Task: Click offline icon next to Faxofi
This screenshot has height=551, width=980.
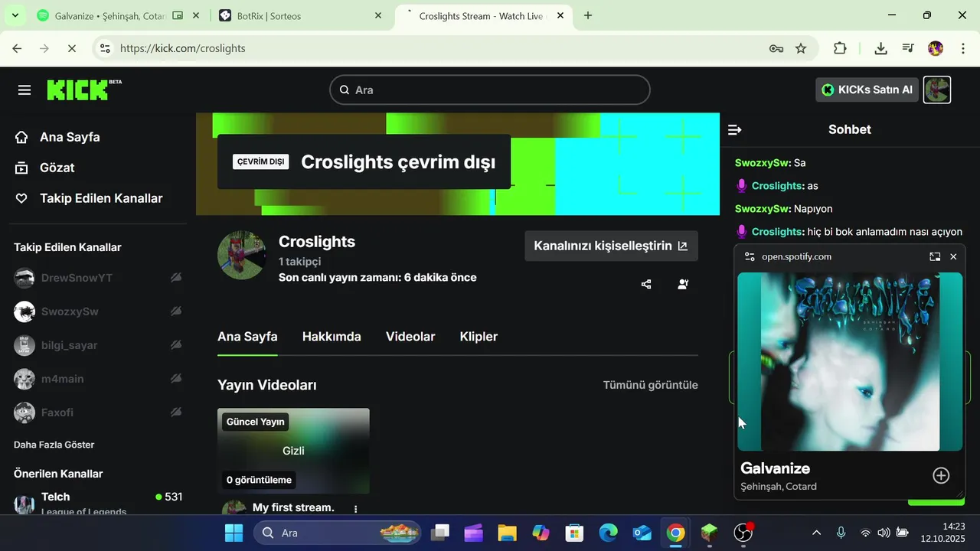Action: tap(176, 412)
